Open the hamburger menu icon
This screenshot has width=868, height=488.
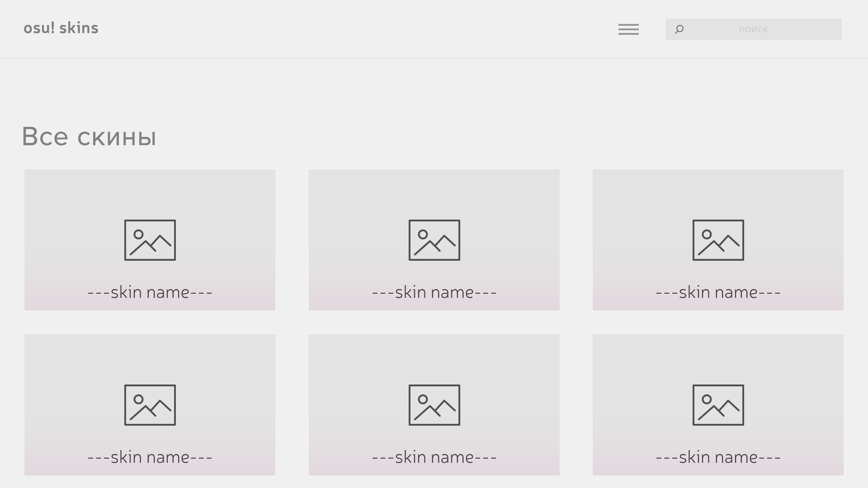tap(628, 29)
